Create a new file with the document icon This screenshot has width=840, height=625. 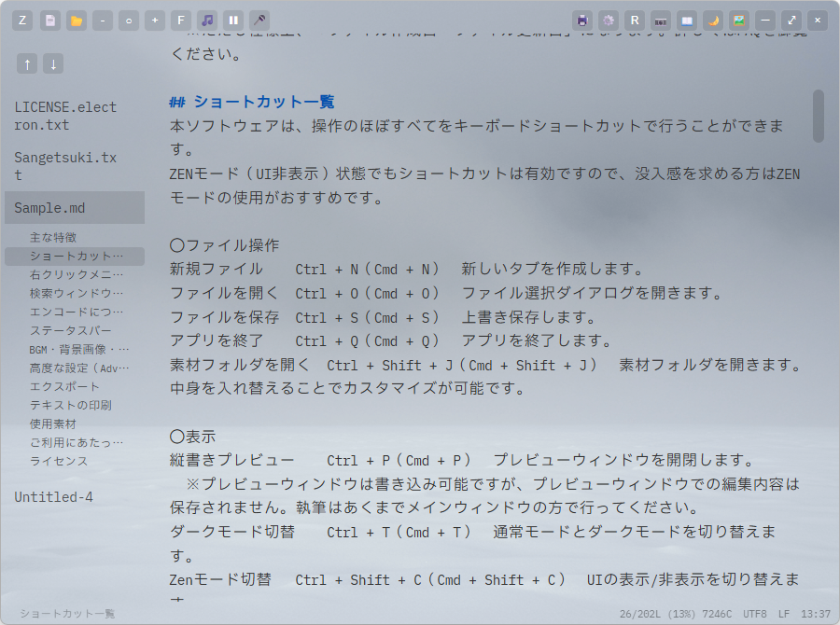(49, 20)
